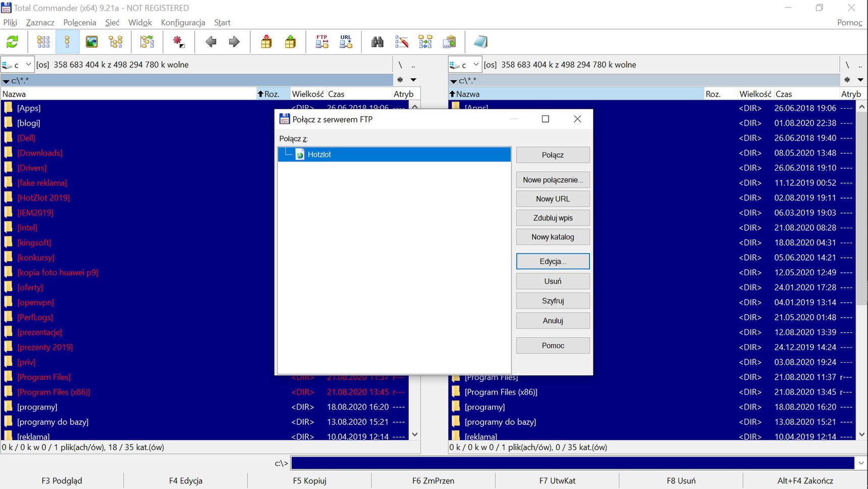The image size is (868, 489).
Task: Select [programy do bazy] in right panel
Action: [x=500, y=422]
